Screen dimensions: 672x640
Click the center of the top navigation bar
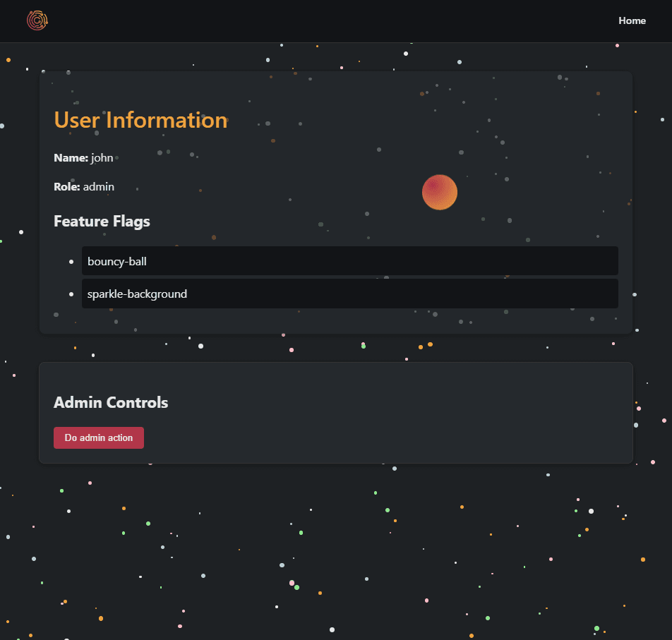(336, 20)
